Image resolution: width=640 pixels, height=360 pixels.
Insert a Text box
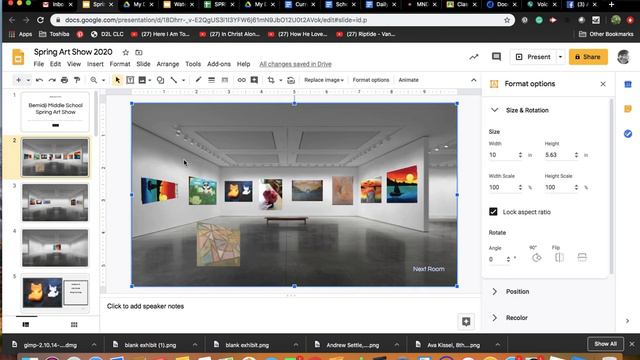coord(130,80)
